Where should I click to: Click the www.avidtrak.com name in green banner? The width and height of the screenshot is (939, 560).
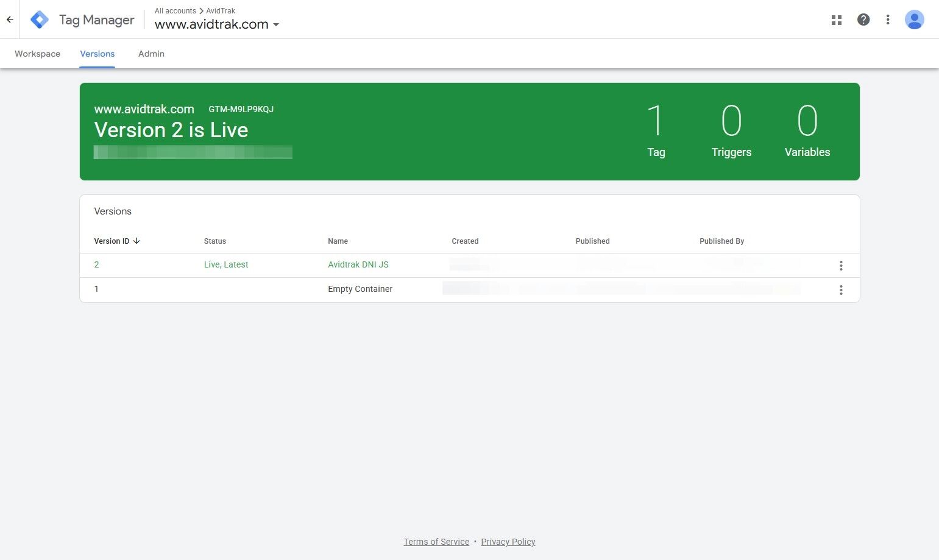pyautogui.click(x=144, y=109)
